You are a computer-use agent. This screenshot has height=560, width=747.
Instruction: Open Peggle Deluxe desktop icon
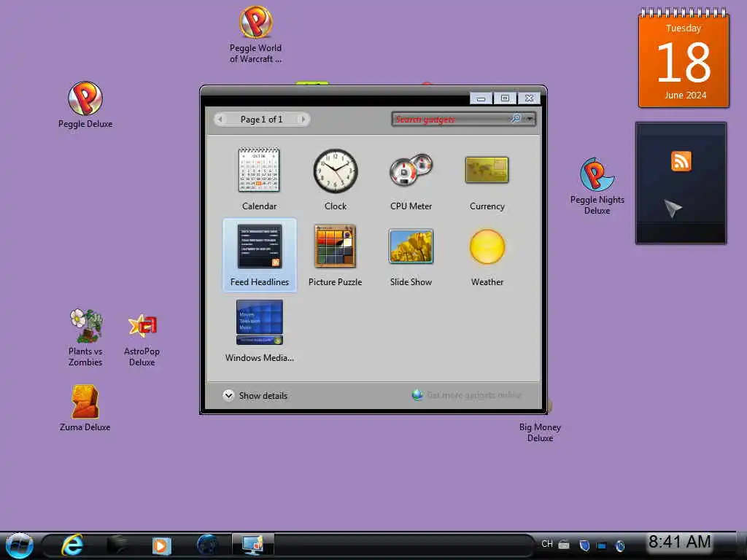[85, 105]
